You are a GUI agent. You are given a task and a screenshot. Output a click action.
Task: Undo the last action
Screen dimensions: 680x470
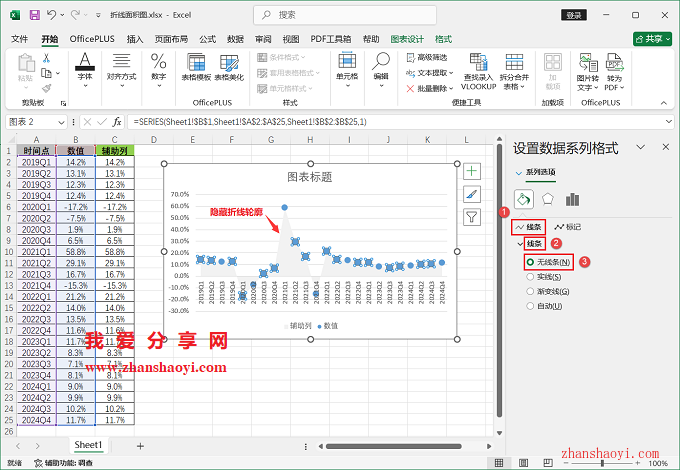click(x=52, y=15)
